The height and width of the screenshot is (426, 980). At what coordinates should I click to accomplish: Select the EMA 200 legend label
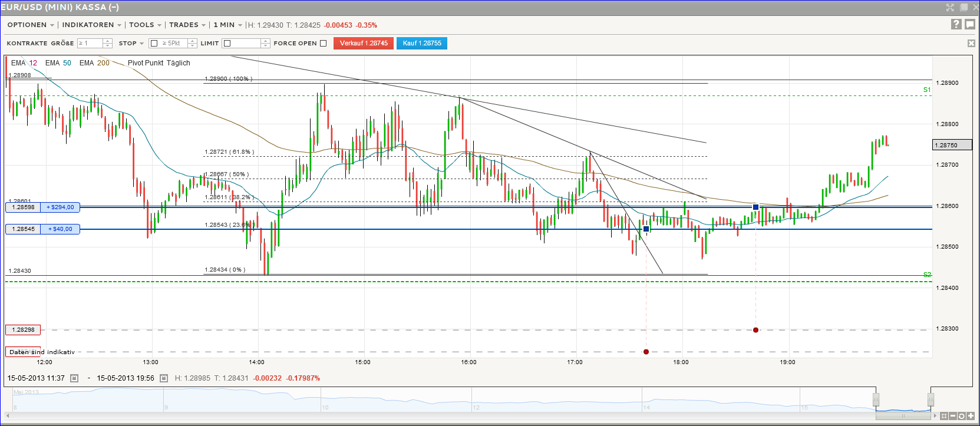94,63
